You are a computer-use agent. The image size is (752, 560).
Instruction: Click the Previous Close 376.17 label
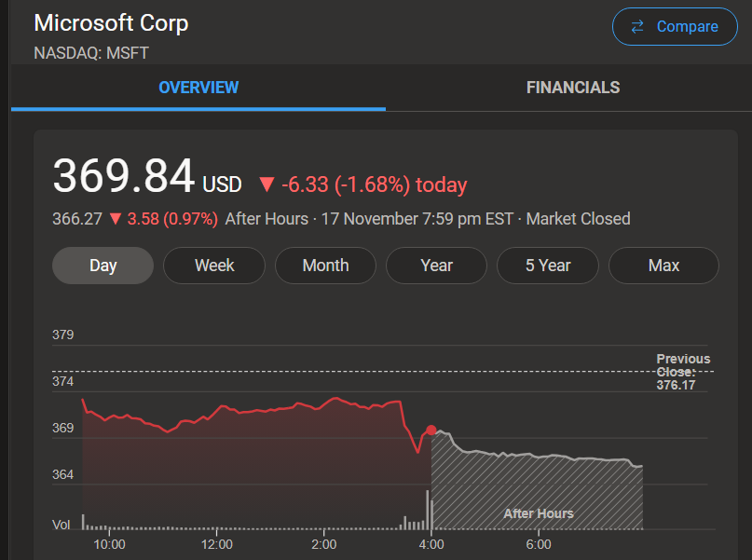[x=683, y=372]
